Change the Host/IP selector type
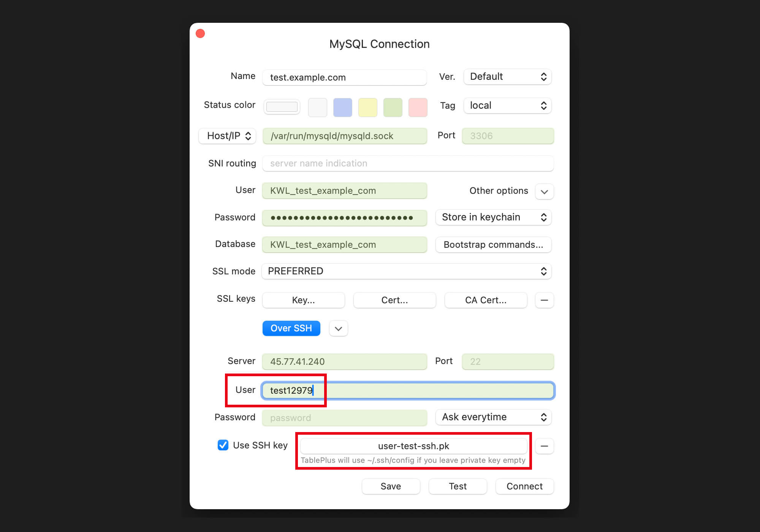The image size is (760, 532). [x=227, y=136]
